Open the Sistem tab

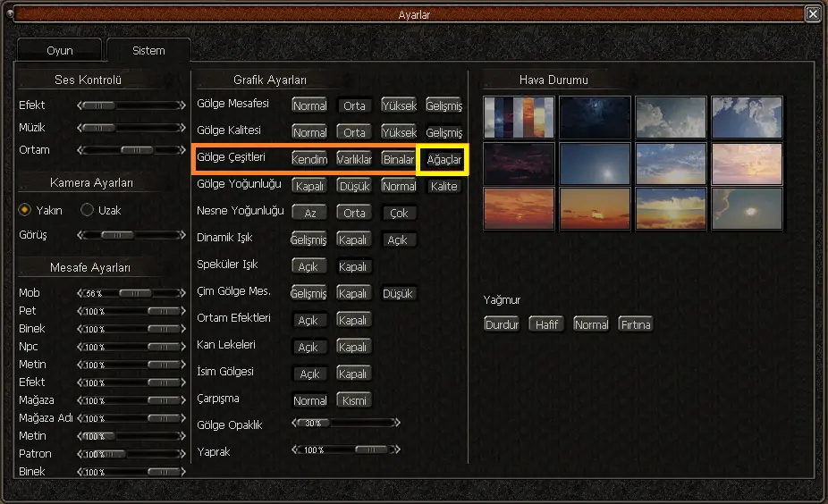point(148,51)
